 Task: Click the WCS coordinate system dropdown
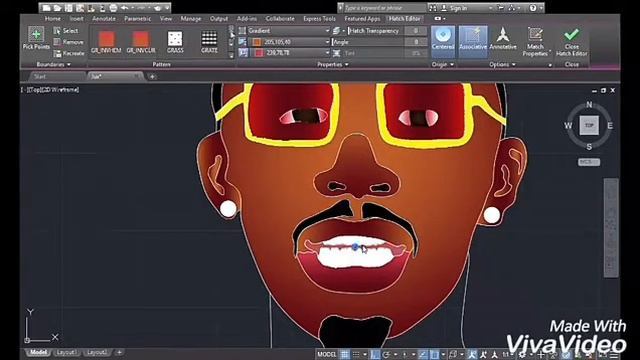[x=589, y=162]
